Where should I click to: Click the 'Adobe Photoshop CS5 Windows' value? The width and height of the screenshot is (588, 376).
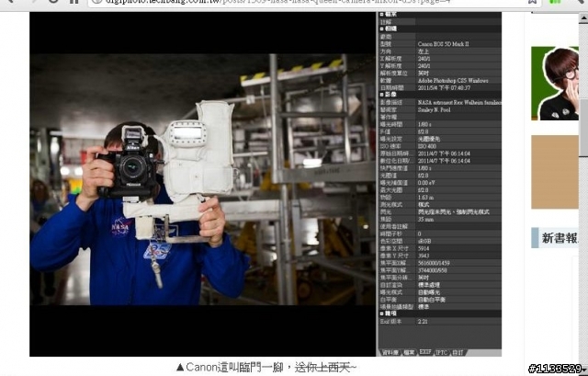[x=453, y=80]
